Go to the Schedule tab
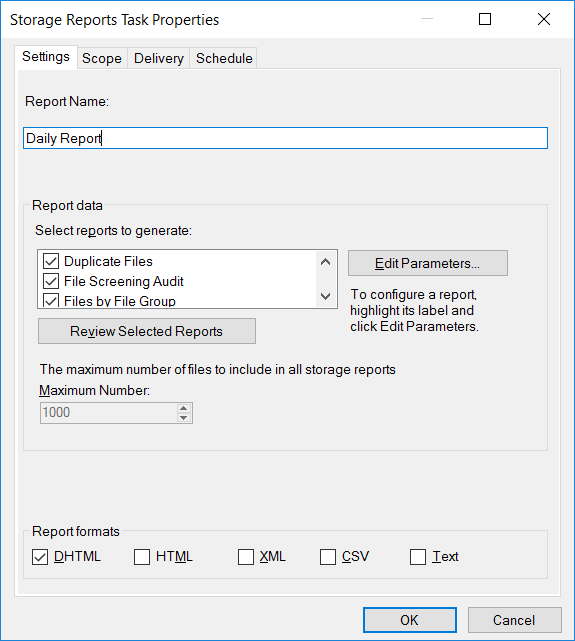The image size is (575, 641). (x=224, y=58)
